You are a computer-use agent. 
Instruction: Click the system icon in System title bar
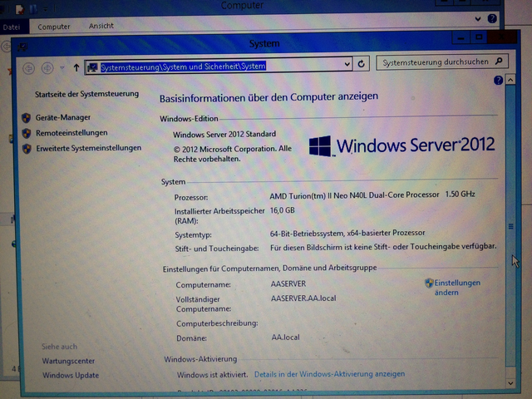coord(22,47)
